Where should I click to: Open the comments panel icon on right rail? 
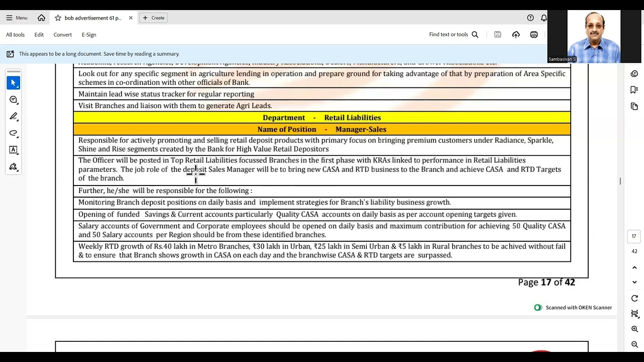pyautogui.click(x=634, y=74)
